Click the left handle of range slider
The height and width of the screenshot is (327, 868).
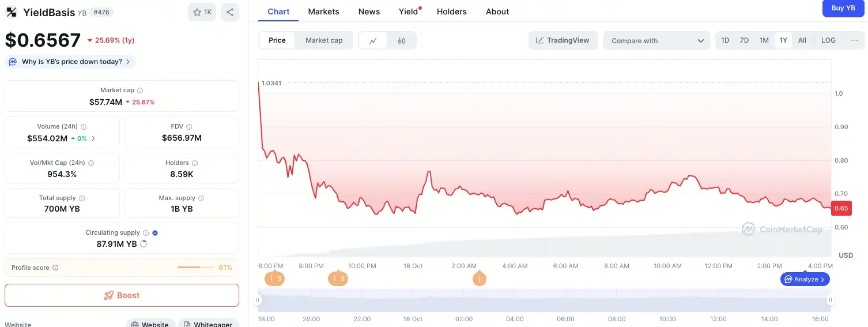click(x=258, y=300)
